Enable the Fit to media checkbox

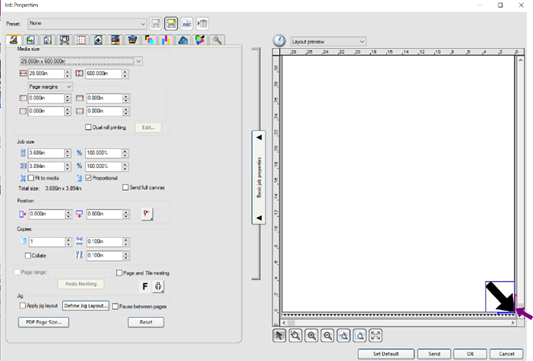point(31,178)
